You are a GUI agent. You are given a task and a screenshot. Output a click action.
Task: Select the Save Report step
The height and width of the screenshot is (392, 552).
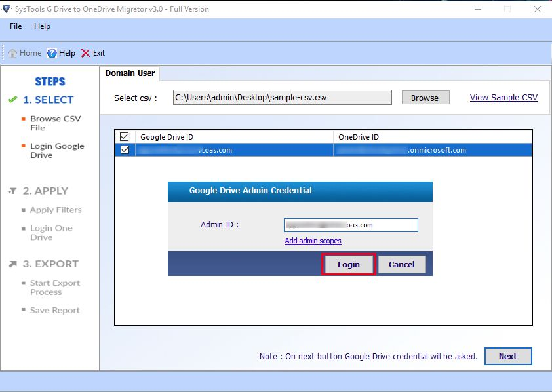coord(54,310)
